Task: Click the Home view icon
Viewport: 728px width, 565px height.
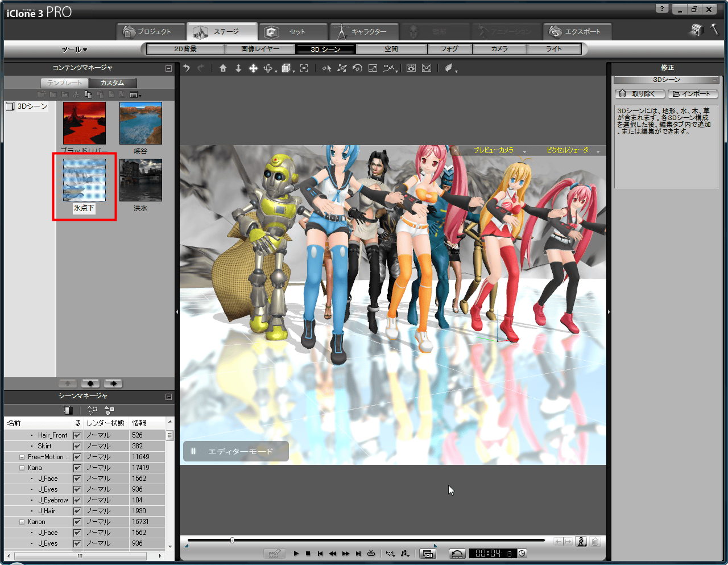Action: click(223, 68)
